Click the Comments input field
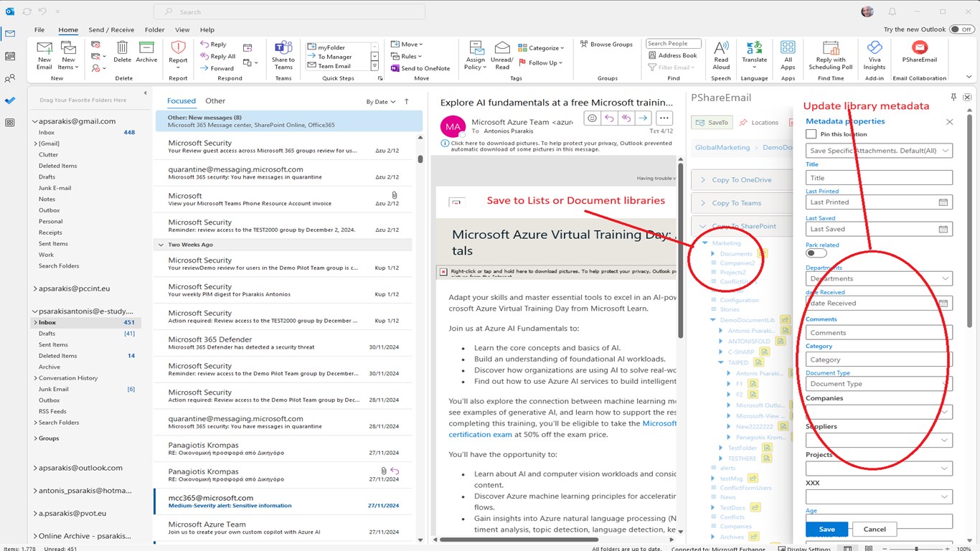Viewport: 980px width, 551px height. coord(879,332)
